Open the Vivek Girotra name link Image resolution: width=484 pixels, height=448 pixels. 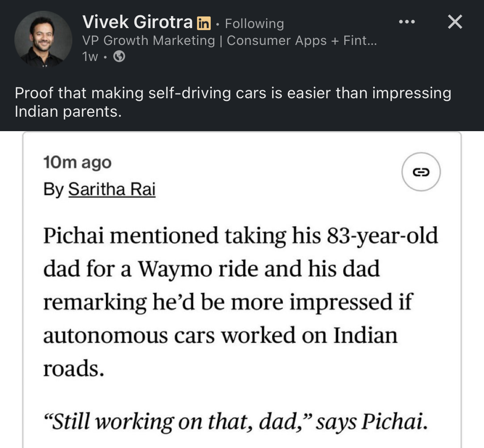tap(137, 22)
